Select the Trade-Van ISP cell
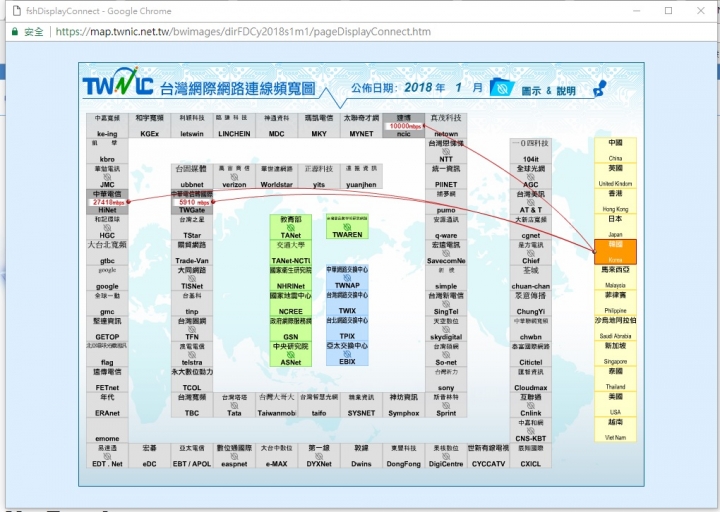This screenshot has width=720, height=512. pos(192,253)
